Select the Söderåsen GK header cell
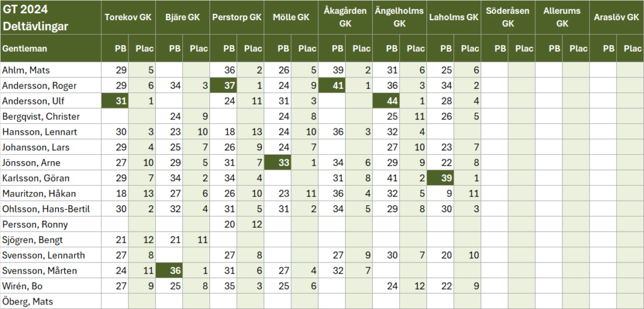 tap(508, 17)
